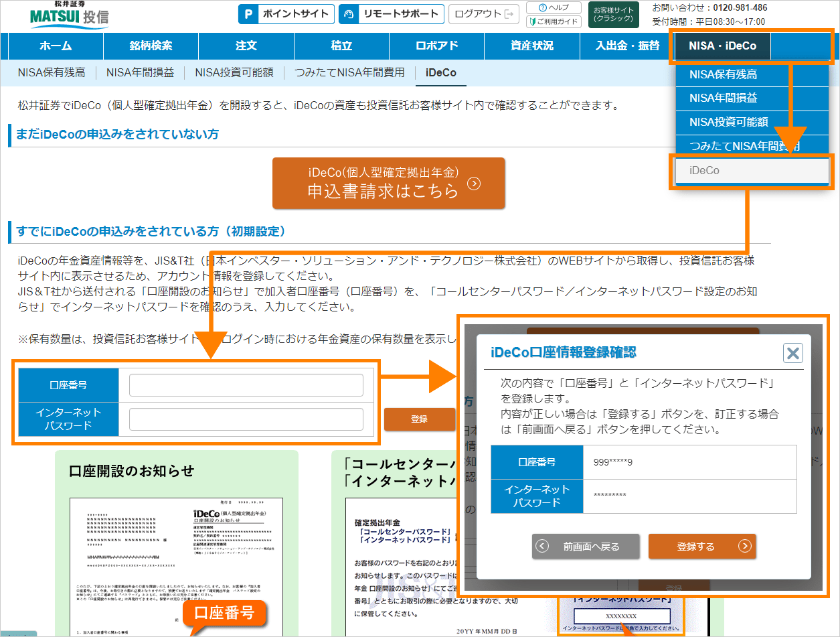Viewport: 840px width, 637px height.
Task: Choose iDeCo in the dropdown list
Action: tap(752, 171)
